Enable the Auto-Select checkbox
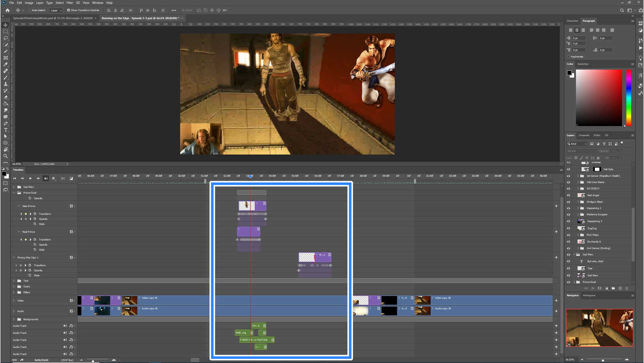 [29, 10]
